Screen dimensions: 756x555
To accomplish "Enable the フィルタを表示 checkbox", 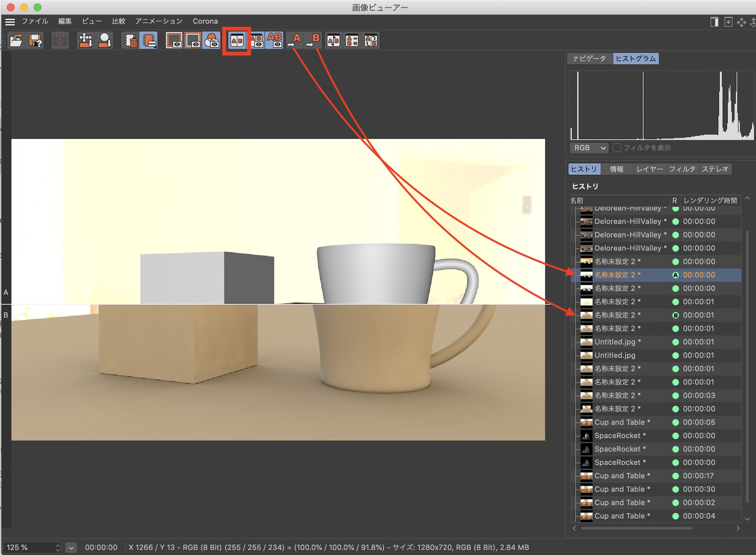I will coord(617,148).
